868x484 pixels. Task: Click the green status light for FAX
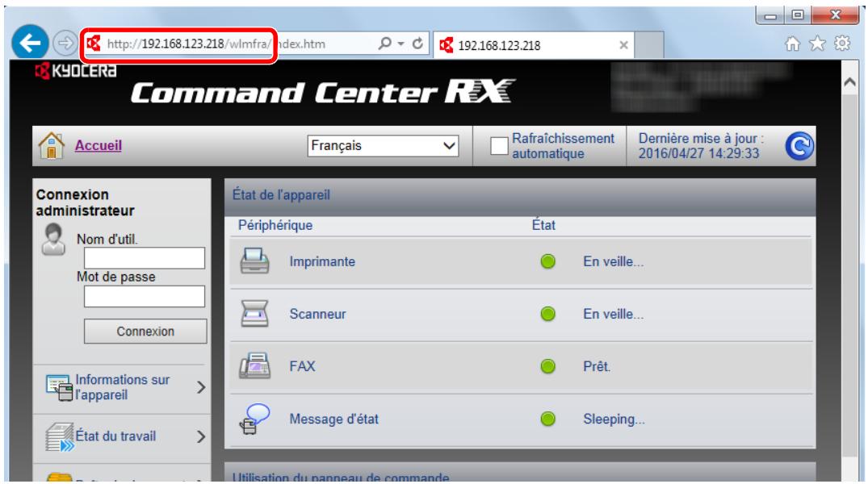pyautogui.click(x=547, y=366)
